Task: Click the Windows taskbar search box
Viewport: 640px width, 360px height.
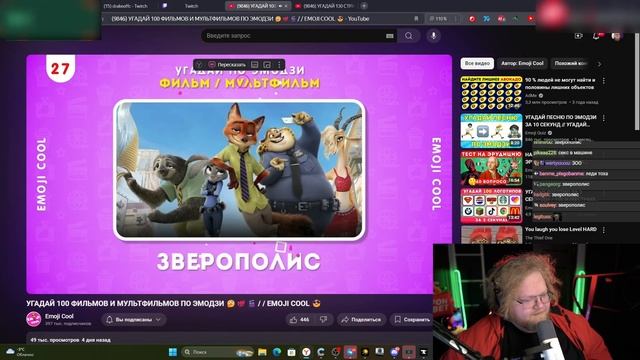Action: coord(218,352)
